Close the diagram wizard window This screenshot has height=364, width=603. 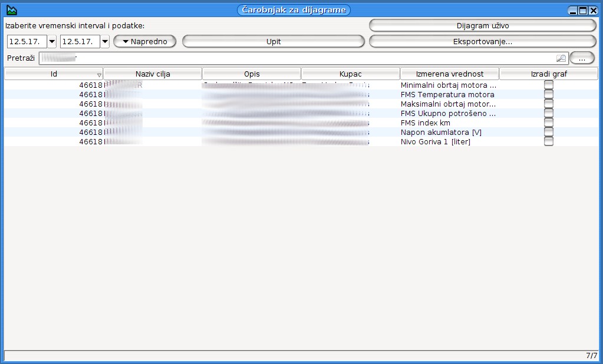point(593,11)
